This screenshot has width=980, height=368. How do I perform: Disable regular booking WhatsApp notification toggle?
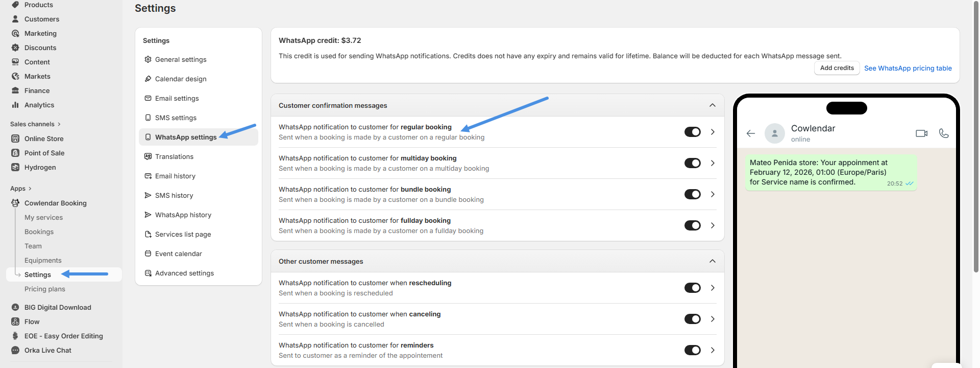click(692, 132)
